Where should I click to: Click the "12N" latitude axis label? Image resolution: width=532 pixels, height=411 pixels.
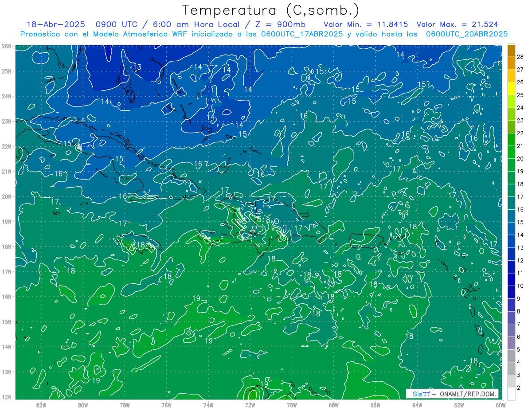click(x=6, y=397)
